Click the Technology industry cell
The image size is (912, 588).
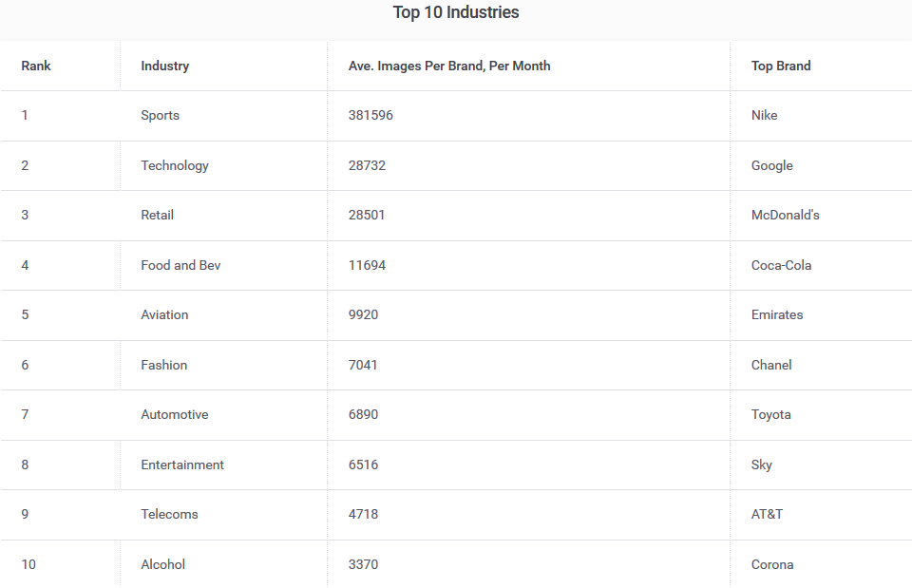click(x=175, y=165)
